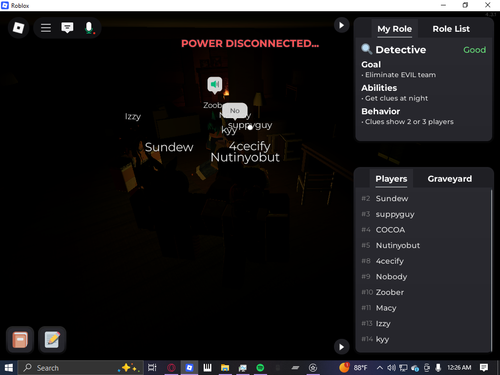Viewport: 500px width, 375px height.
Task: Click the 'Good' team label
Action: (474, 50)
